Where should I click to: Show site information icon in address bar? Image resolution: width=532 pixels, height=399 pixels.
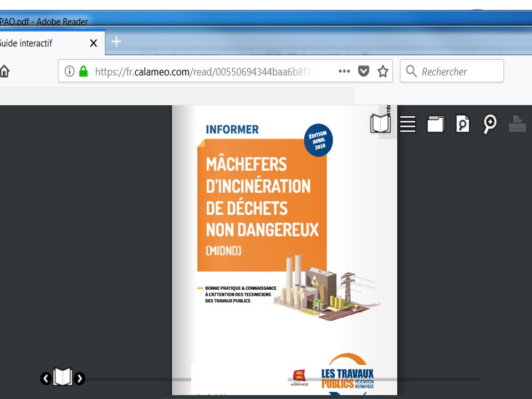point(69,71)
